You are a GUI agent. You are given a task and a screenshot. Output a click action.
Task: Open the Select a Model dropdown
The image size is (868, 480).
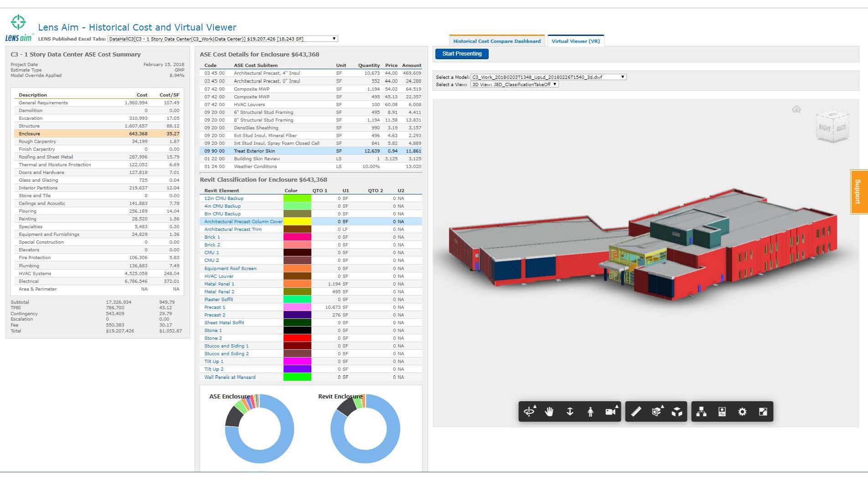(x=548, y=77)
